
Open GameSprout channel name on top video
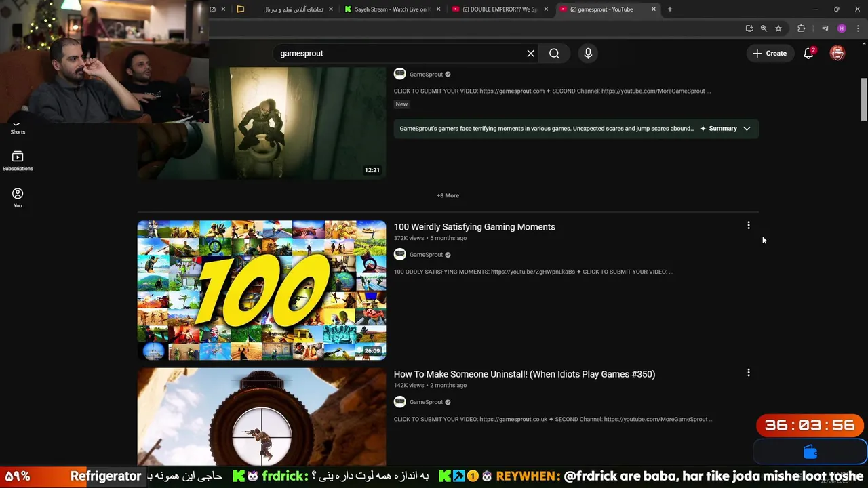(426, 75)
